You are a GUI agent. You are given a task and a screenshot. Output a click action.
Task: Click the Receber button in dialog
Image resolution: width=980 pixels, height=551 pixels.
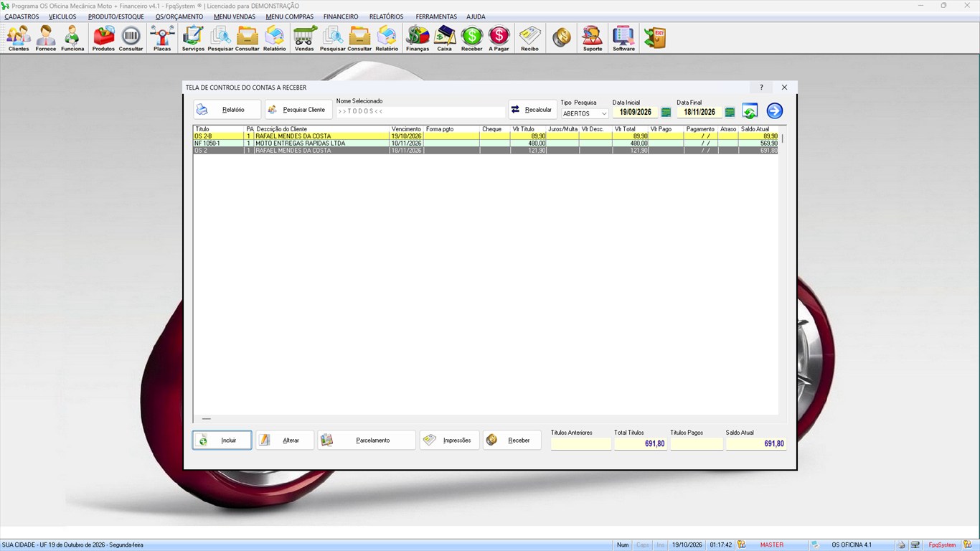click(x=512, y=441)
